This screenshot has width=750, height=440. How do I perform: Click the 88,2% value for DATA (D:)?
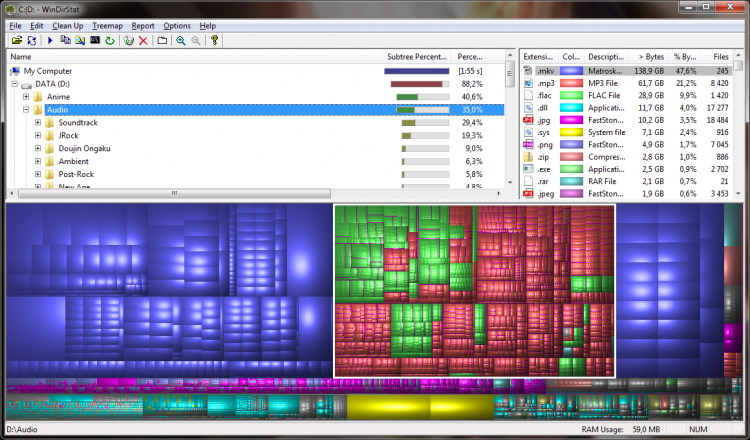pos(472,84)
